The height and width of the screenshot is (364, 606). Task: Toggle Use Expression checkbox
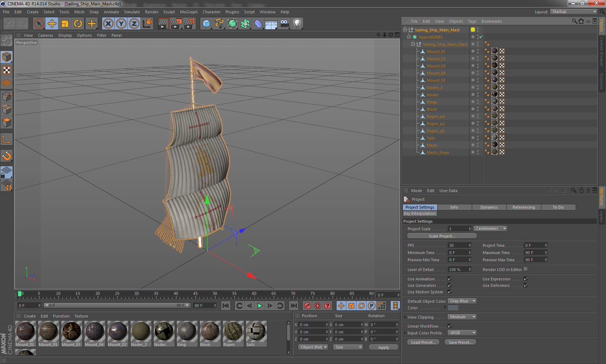[x=526, y=279]
